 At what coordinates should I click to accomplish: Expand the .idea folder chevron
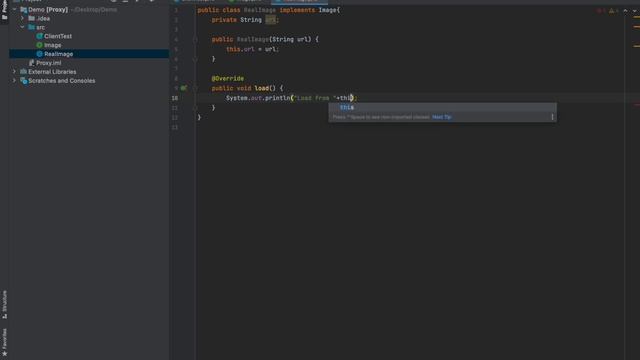(x=22, y=18)
